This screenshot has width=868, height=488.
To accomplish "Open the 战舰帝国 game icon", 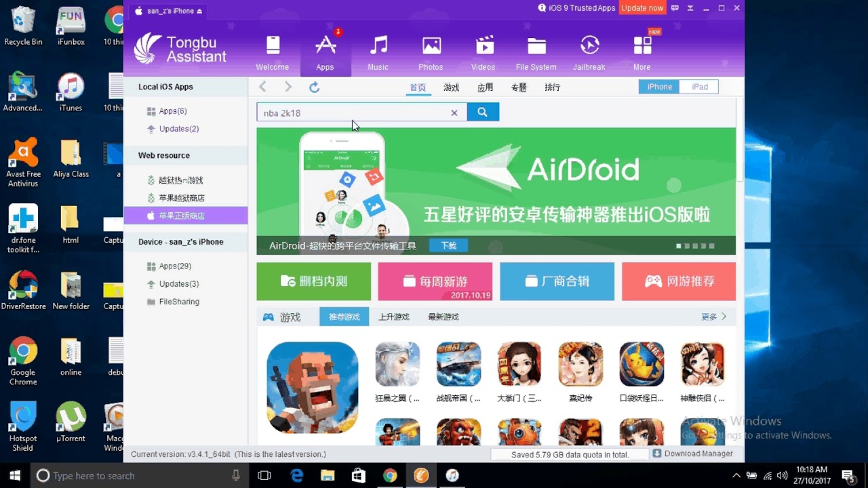I will [x=459, y=364].
